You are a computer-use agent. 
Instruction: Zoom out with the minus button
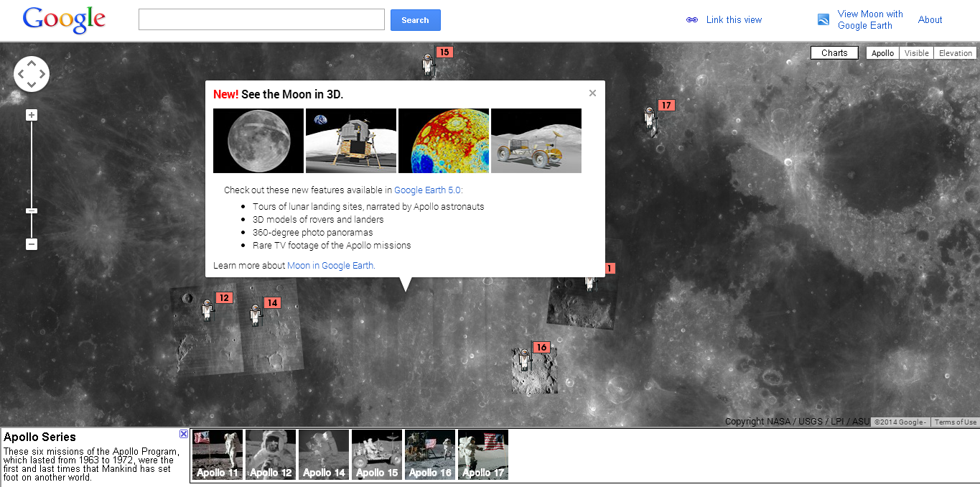click(x=32, y=244)
